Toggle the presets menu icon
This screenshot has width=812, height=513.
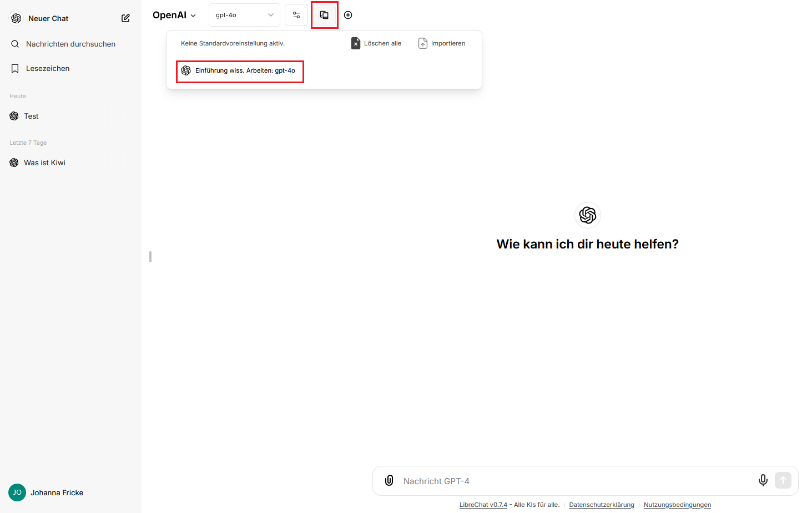[325, 15]
